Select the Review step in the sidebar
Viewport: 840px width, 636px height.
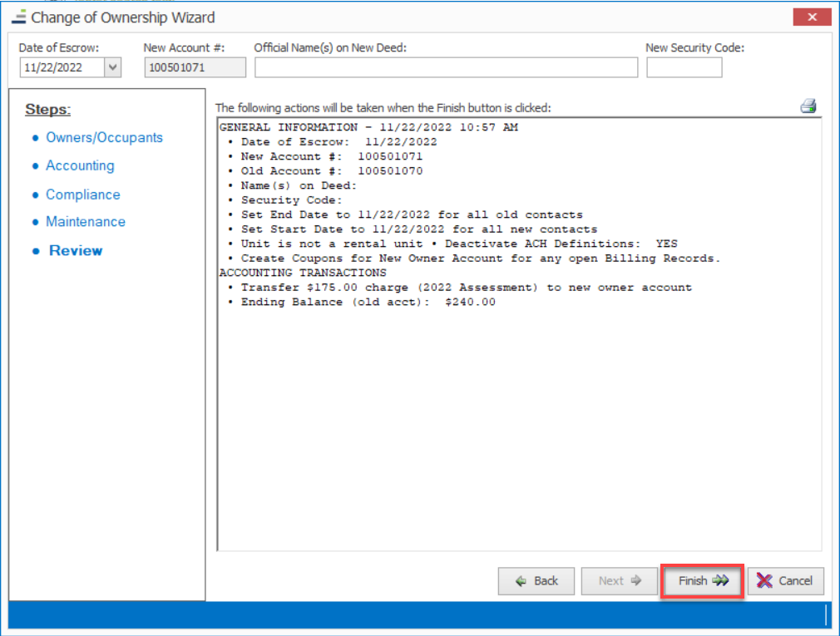[x=76, y=251]
